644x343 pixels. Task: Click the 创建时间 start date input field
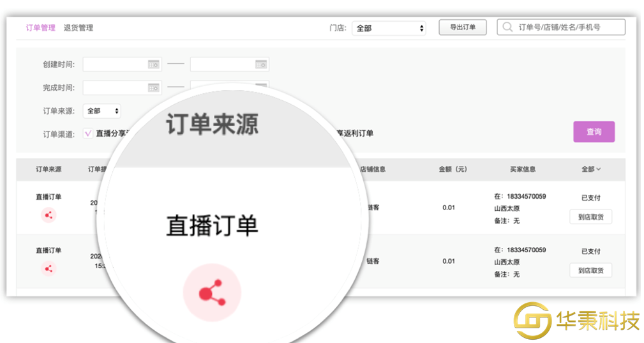click(115, 65)
